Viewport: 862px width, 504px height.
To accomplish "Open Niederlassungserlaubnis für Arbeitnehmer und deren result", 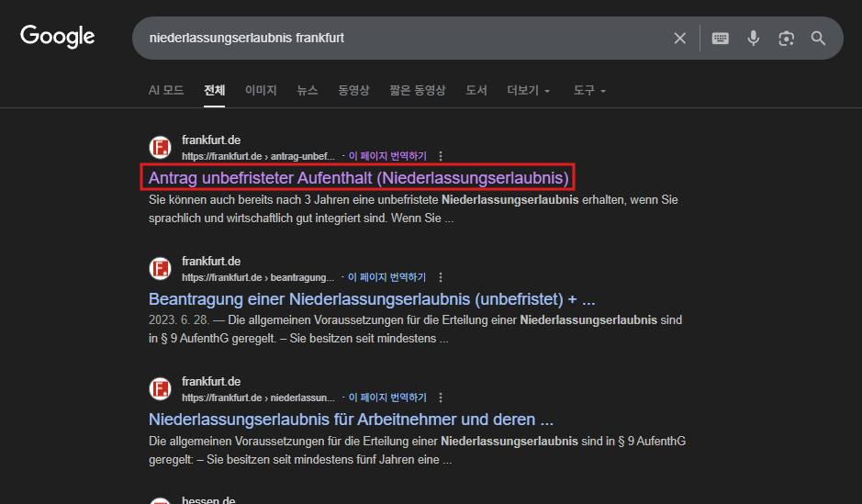I will click(351, 420).
